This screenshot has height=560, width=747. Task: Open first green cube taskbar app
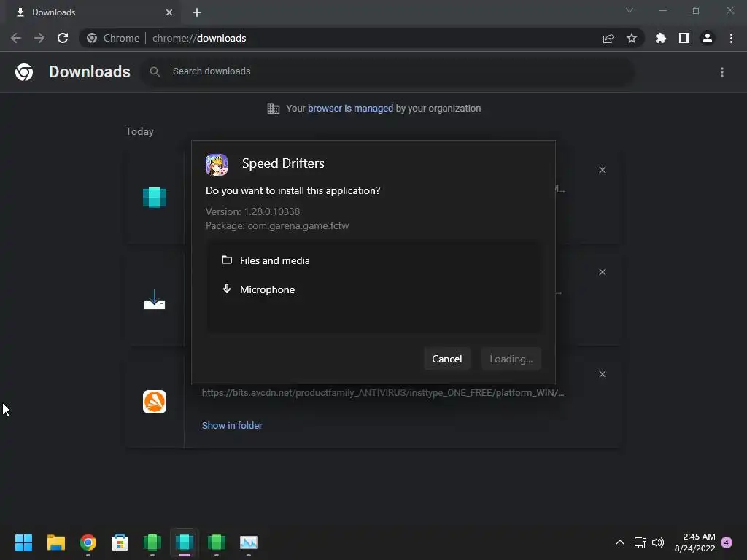coord(152,542)
